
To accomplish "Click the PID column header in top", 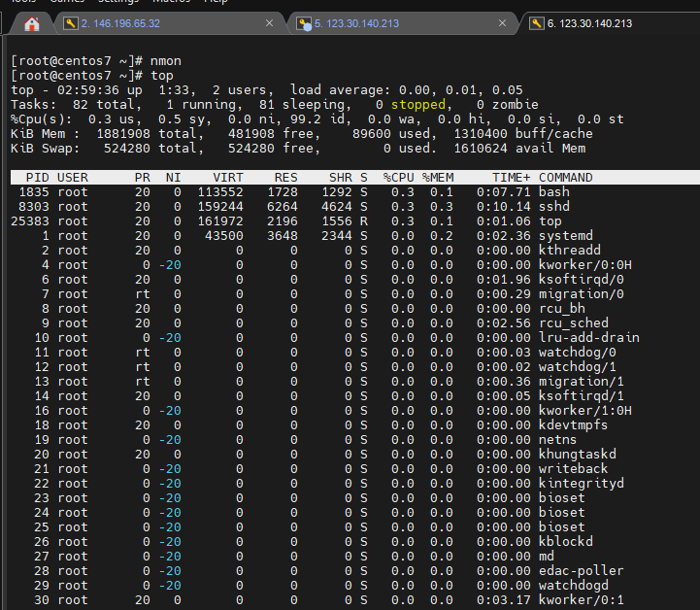I will click(37, 178).
